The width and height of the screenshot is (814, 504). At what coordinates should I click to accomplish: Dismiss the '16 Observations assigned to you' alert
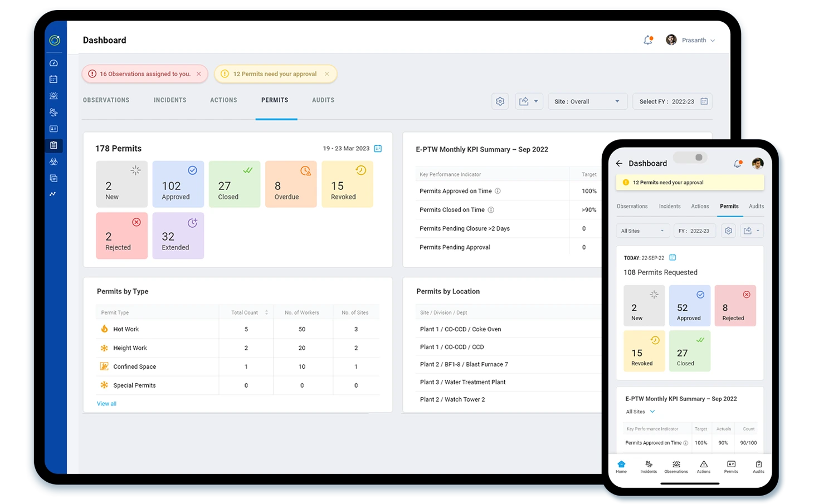198,74
